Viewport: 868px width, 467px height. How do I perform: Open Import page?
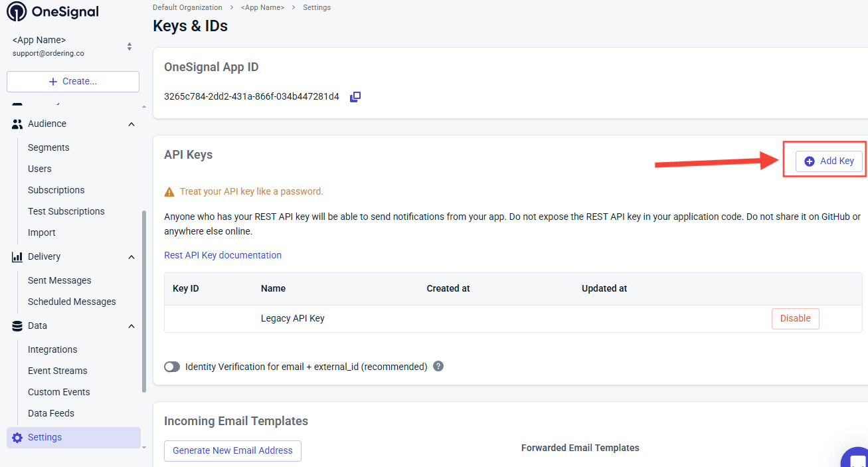click(x=42, y=233)
